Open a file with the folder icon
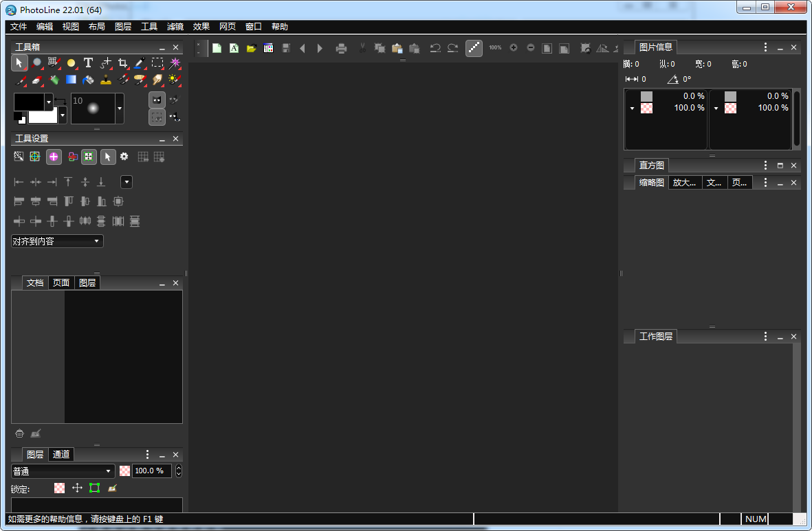The height and width of the screenshot is (531, 812). [251, 48]
